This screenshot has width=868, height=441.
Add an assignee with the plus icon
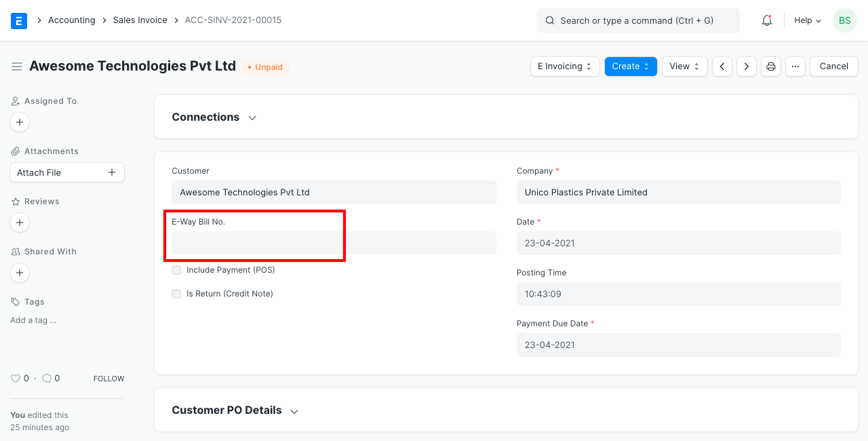19,122
